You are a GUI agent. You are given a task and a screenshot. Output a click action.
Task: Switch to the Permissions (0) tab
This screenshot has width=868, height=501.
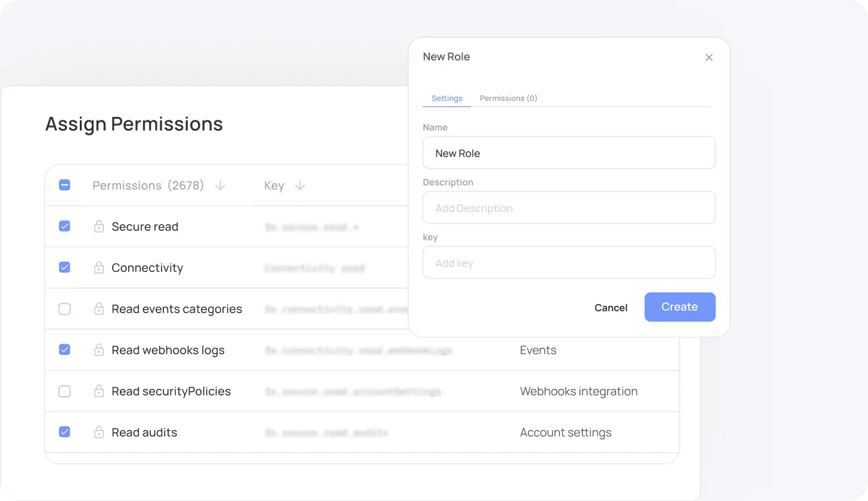click(508, 98)
